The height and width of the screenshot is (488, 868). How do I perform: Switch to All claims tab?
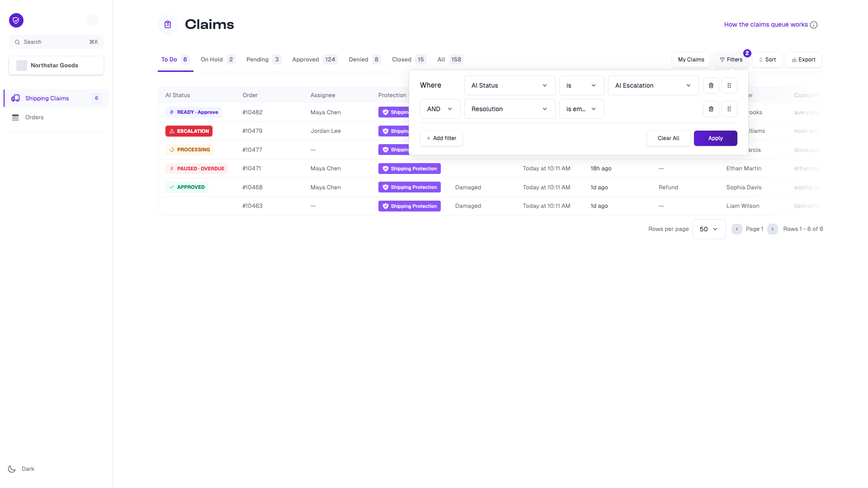point(450,60)
